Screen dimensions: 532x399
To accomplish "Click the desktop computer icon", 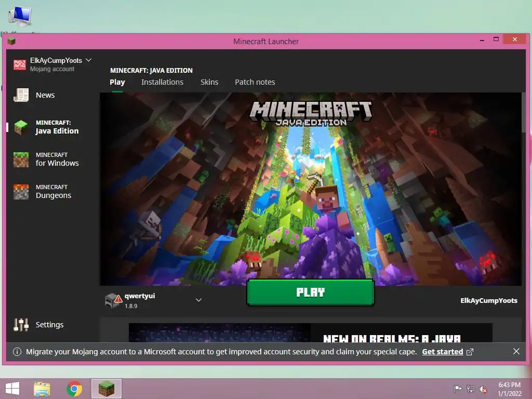I will click(20, 16).
